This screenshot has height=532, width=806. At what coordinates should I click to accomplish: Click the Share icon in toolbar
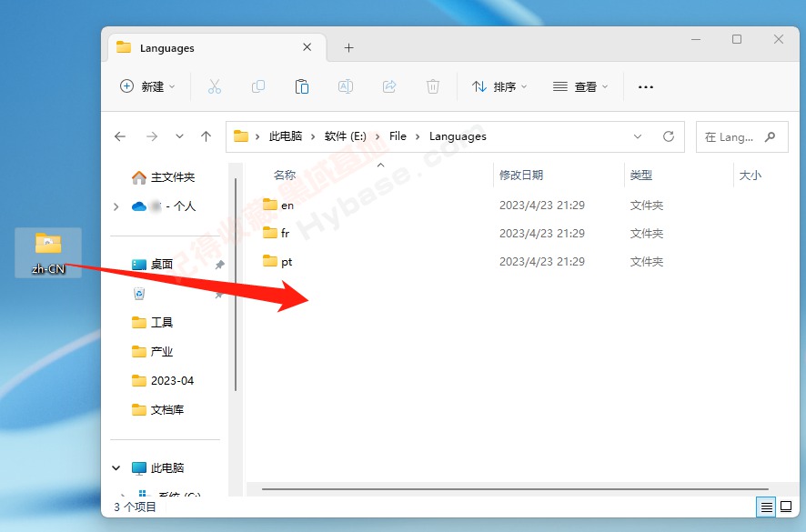389,87
